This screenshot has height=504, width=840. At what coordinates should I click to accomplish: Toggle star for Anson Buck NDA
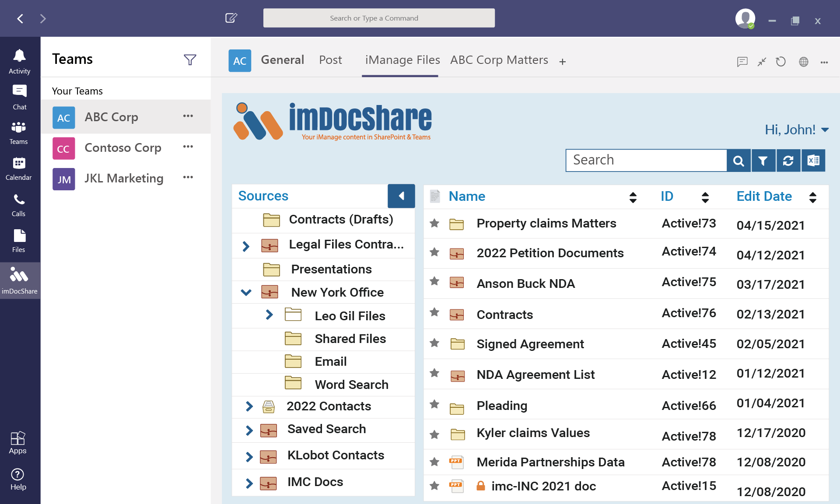click(434, 281)
